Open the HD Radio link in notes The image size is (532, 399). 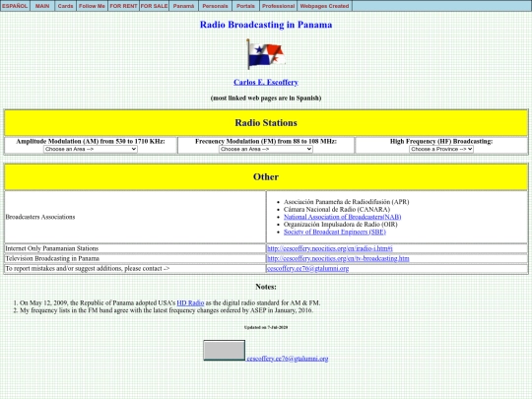(190, 302)
